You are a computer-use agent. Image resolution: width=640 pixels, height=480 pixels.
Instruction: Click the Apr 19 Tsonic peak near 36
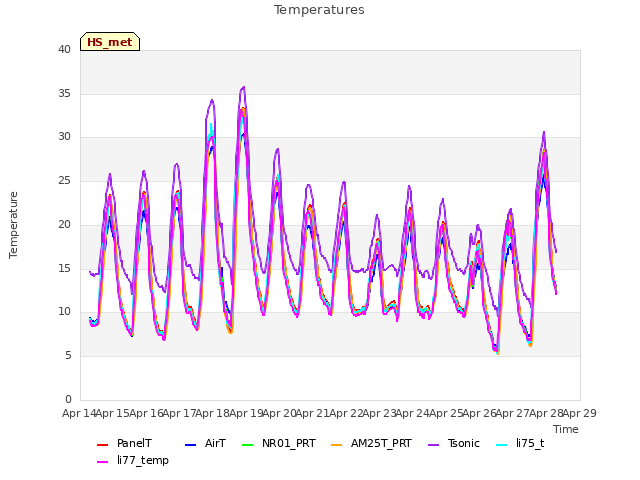pos(244,87)
